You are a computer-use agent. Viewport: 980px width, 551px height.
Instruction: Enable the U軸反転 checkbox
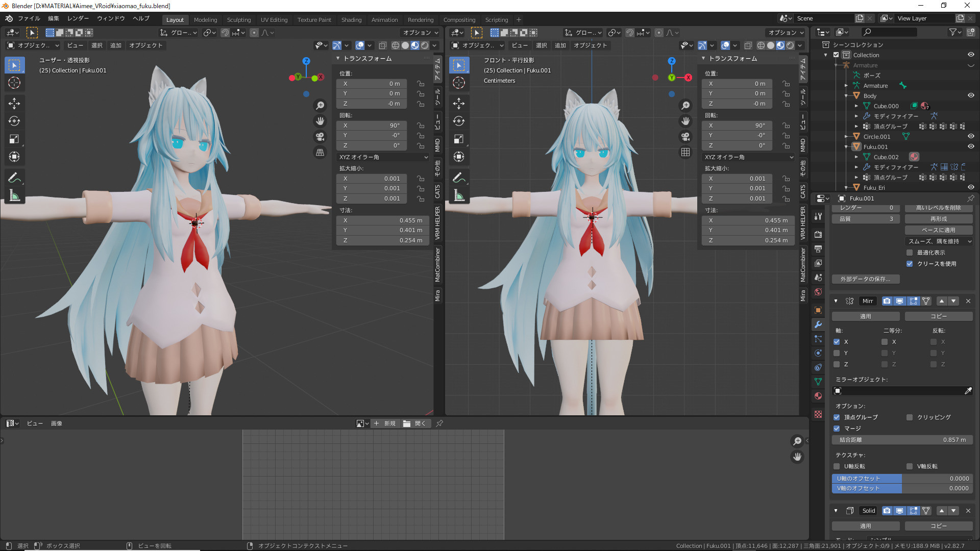(x=837, y=466)
